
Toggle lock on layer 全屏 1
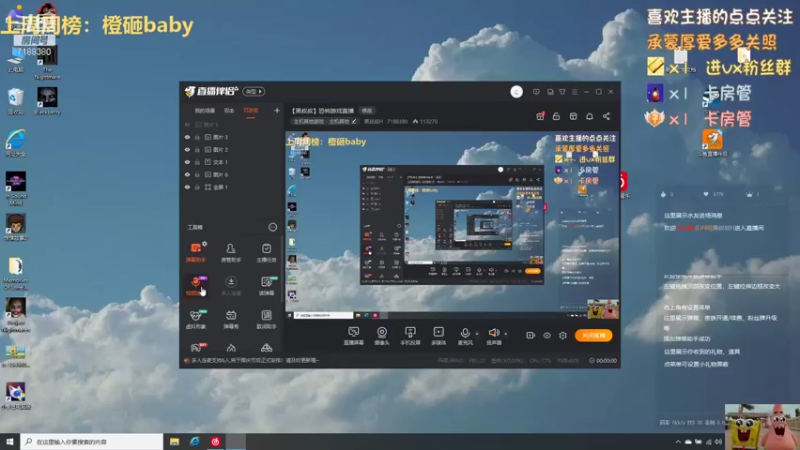click(197, 187)
